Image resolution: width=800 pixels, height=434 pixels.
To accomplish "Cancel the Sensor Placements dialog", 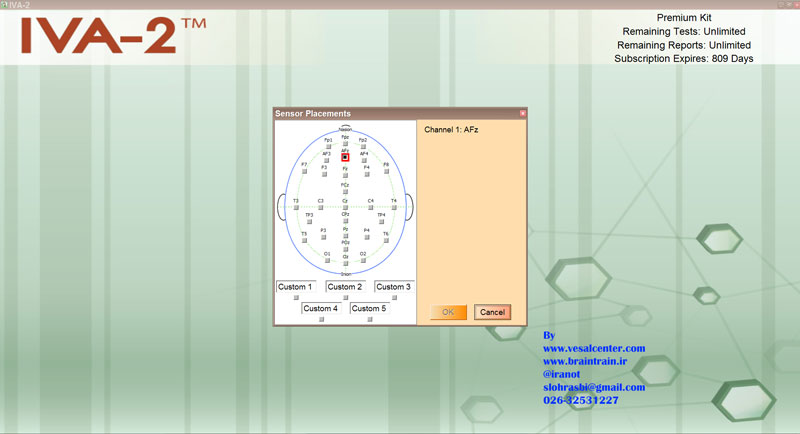I will tap(492, 312).
